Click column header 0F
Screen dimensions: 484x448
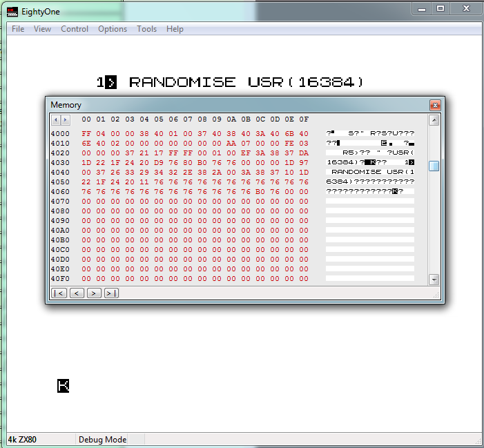(x=304, y=119)
